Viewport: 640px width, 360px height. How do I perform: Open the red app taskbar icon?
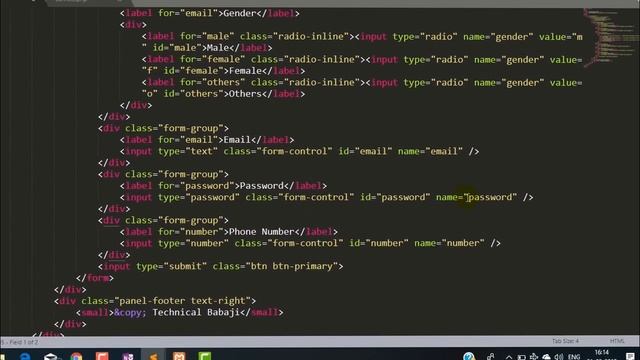point(102,356)
